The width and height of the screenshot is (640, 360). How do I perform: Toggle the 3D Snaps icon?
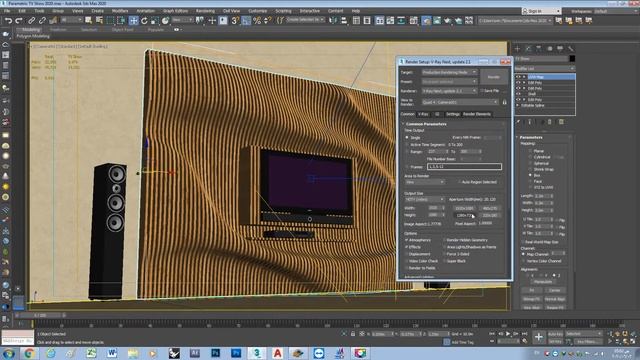pyautogui.click(x=235, y=20)
